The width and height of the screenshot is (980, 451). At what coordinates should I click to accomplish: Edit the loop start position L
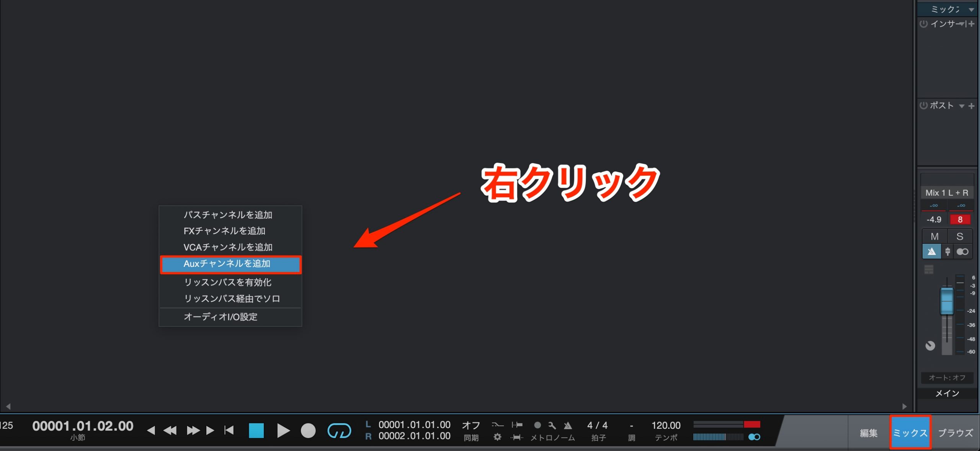414,425
